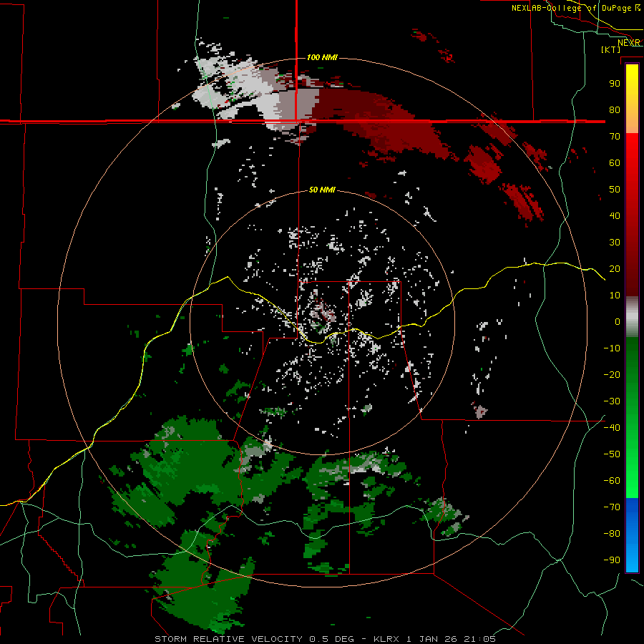Click the '40' value on velocity scale
This screenshot has height=644, width=644.
click(615, 216)
